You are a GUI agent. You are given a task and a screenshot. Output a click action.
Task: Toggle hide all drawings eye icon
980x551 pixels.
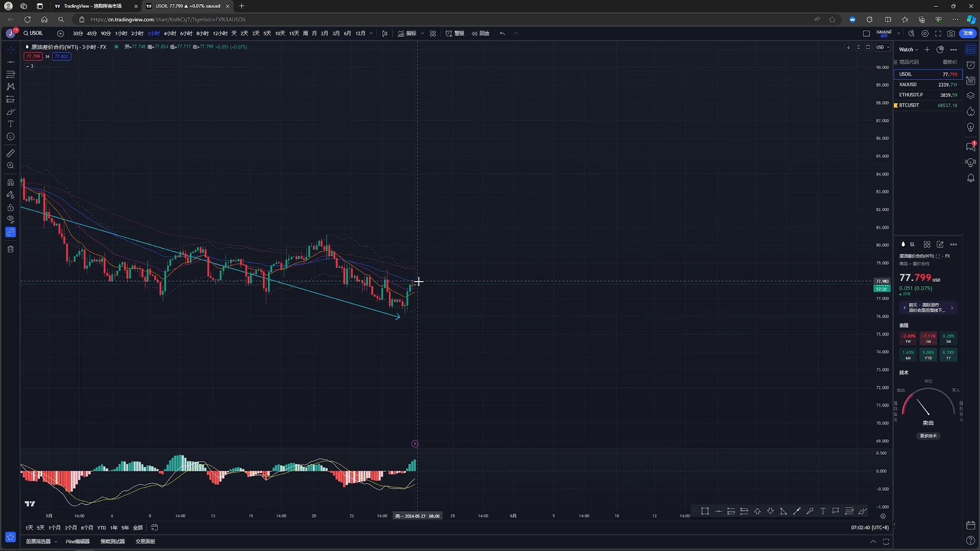click(10, 219)
